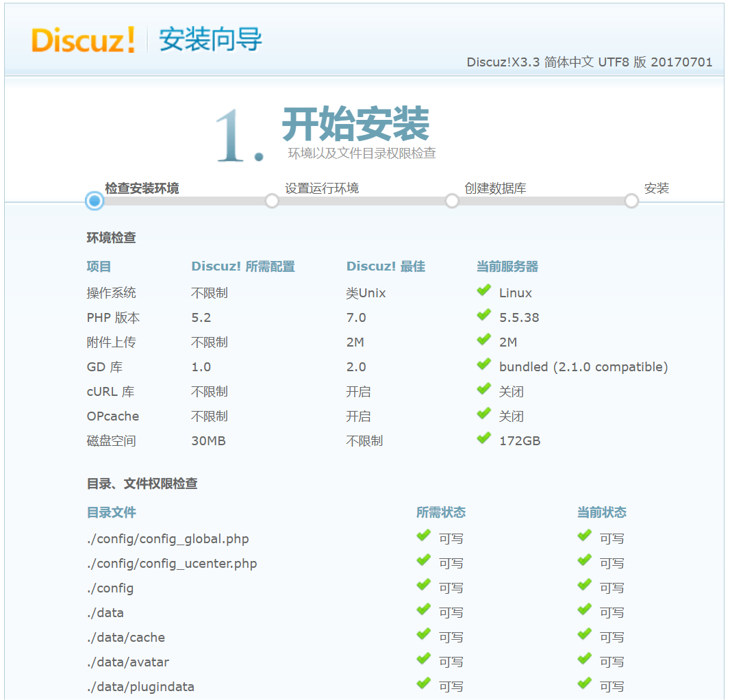The height and width of the screenshot is (700, 743).
Task: Click 所需状态 check for ./data/cache
Action: click(424, 634)
